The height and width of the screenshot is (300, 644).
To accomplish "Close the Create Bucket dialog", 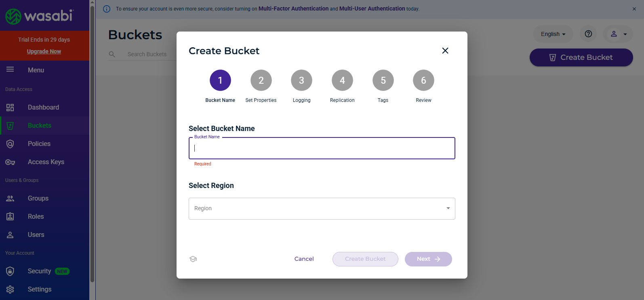I will click(445, 51).
